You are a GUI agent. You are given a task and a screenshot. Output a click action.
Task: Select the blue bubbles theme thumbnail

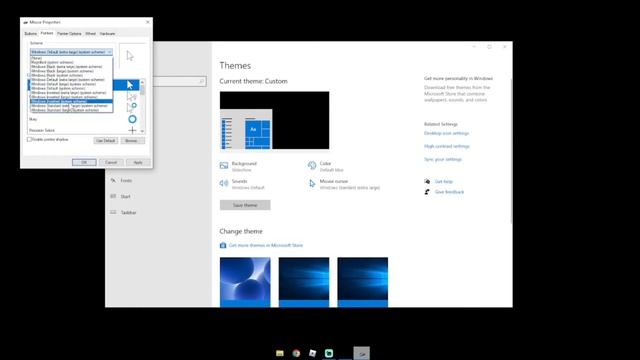[245, 282]
